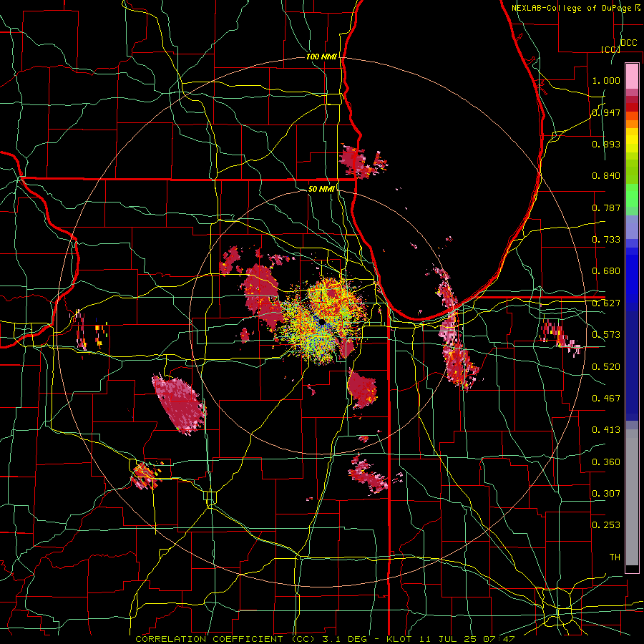Select the 0.893 scale value

point(606,144)
